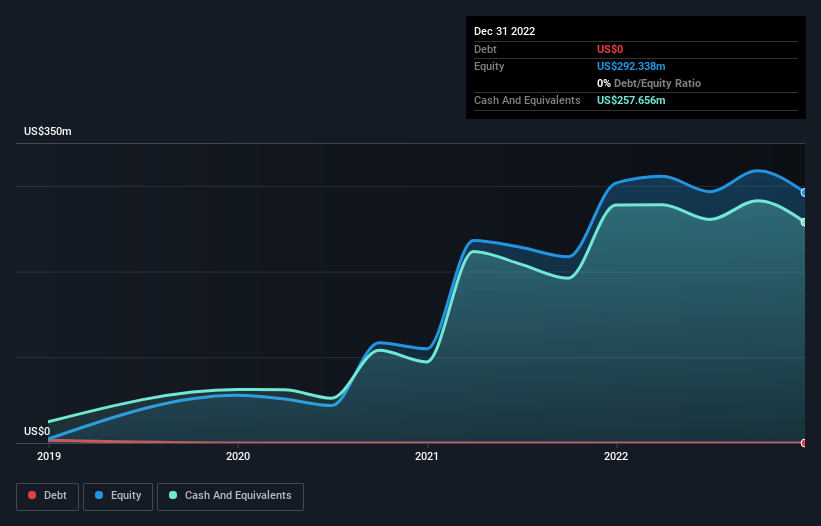Click the Debt label in tooltip

tap(485, 49)
